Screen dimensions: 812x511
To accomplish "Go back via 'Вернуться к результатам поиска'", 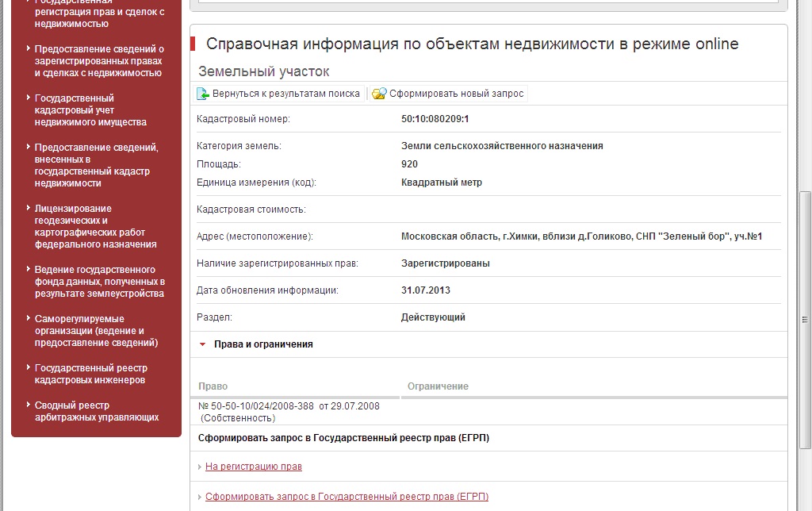I will pyautogui.click(x=279, y=94).
